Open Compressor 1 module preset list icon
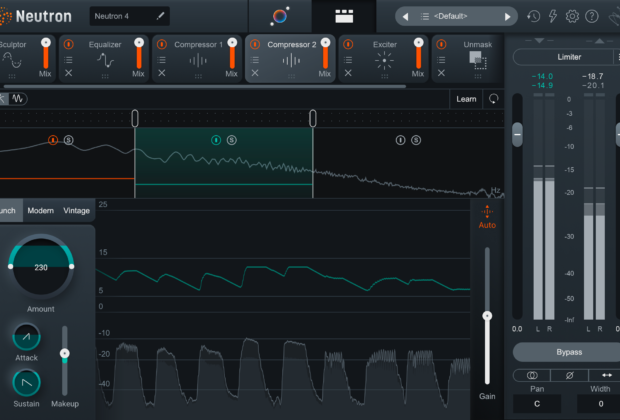Screen dimensions: 620x420 [x=162, y=60]
